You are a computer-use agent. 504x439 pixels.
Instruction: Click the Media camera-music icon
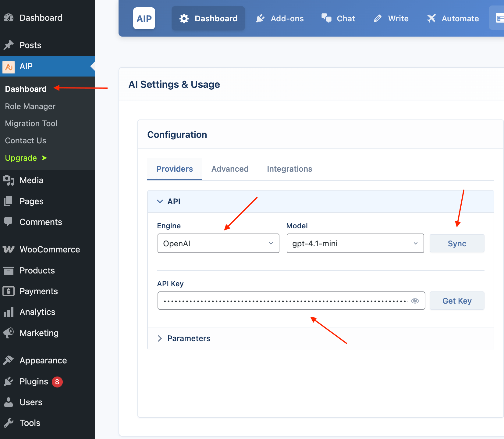(x=9, y=180)
